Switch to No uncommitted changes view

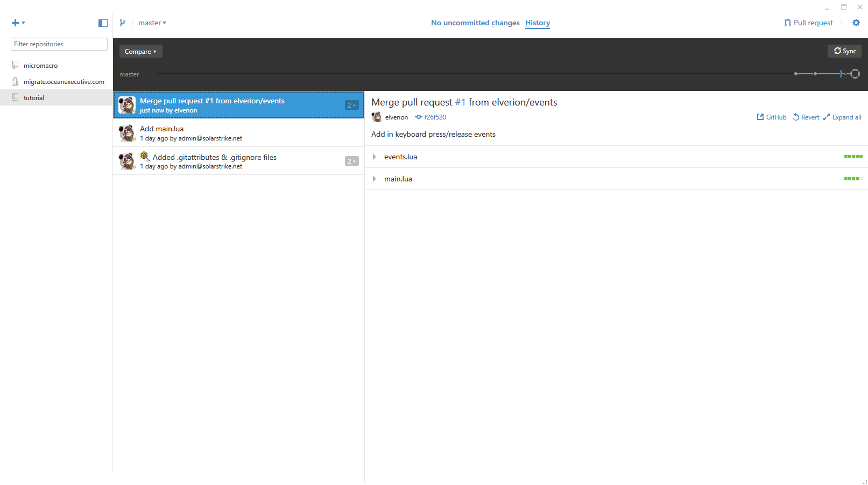click(x=475, y=23)
